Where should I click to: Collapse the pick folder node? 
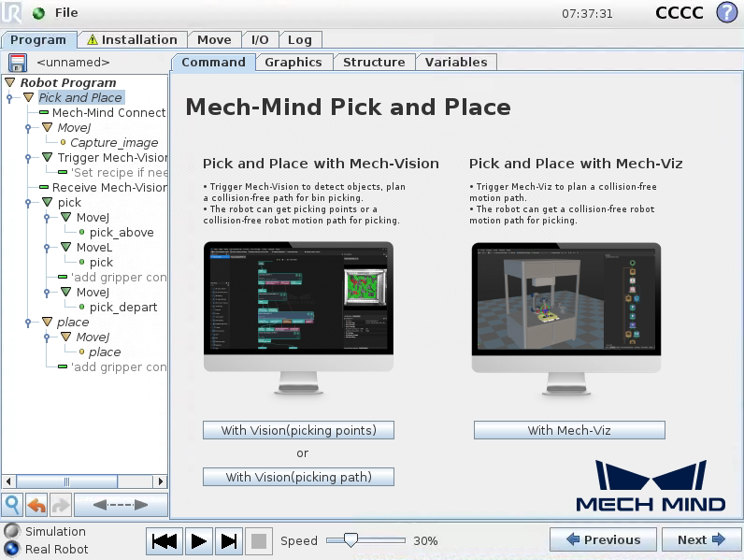pos(47,203)
